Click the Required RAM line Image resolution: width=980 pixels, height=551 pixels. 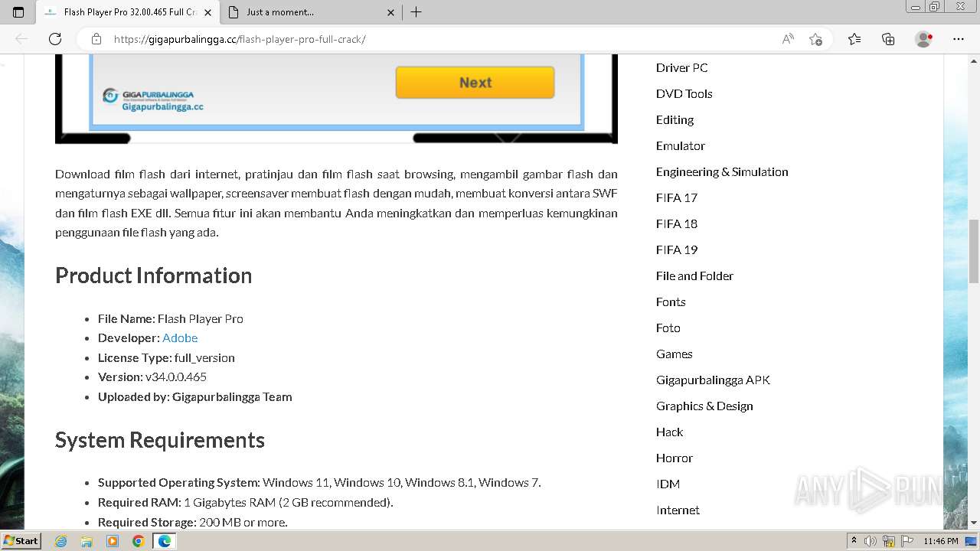[x=245, y=502]
